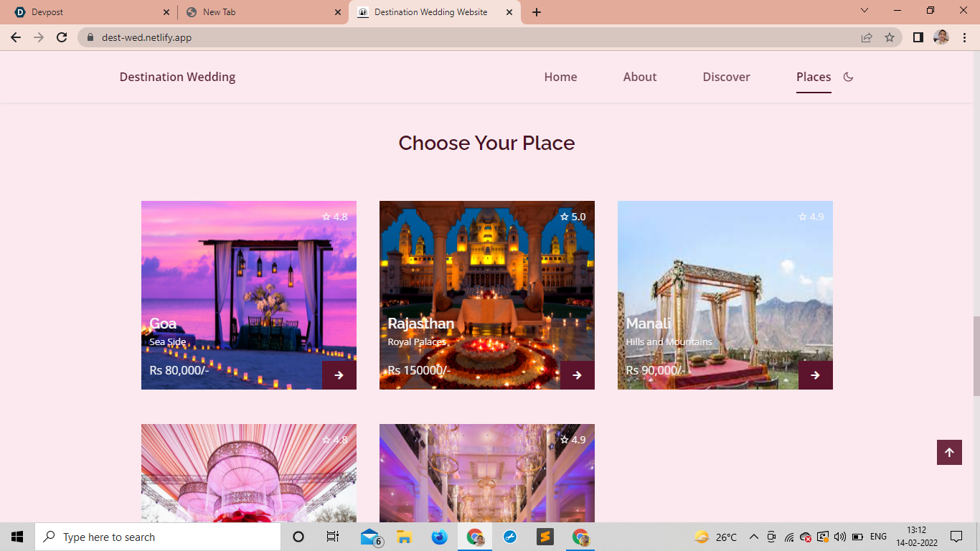980x551 pixels.
Task: Expand the tab search chevron
Action: pyautogui.click(x=864, y=11)
